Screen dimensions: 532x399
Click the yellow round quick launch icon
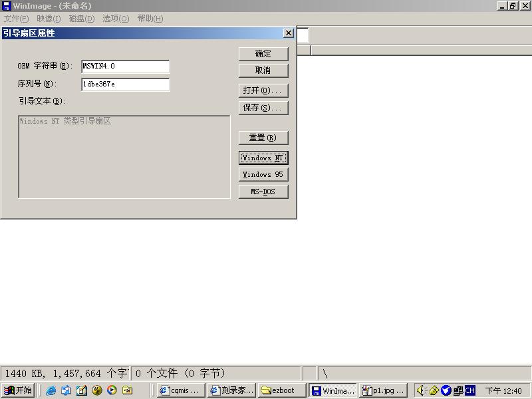[97, 390]
